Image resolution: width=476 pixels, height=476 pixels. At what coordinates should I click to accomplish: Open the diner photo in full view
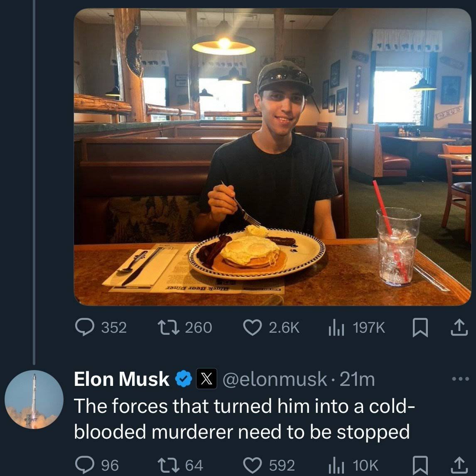tap(272, 157)
